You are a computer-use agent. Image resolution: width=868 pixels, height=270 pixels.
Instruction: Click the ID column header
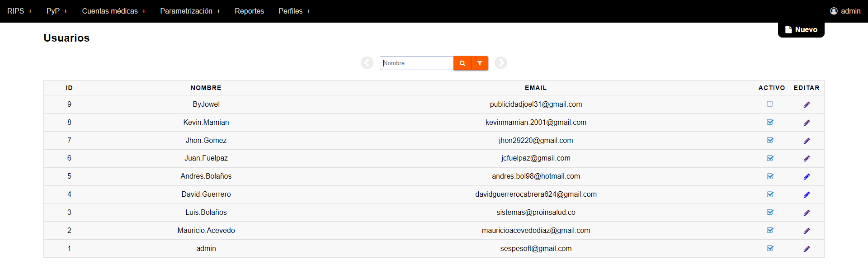pyautogui.click(x=69, y=88)
